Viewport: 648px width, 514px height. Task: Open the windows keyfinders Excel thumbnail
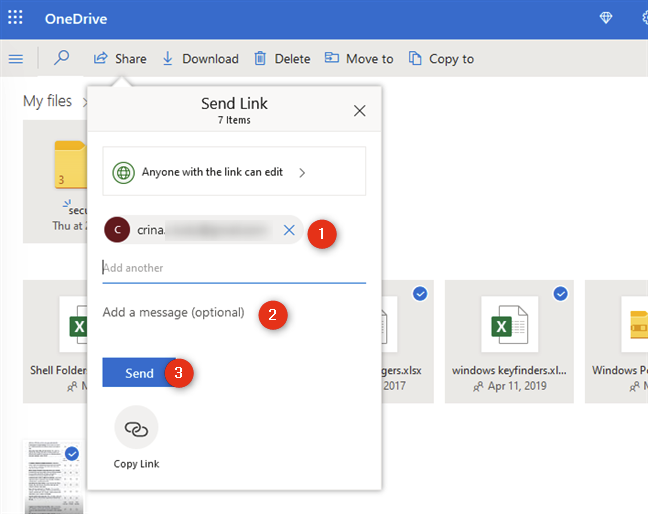(x=510, y=324)
